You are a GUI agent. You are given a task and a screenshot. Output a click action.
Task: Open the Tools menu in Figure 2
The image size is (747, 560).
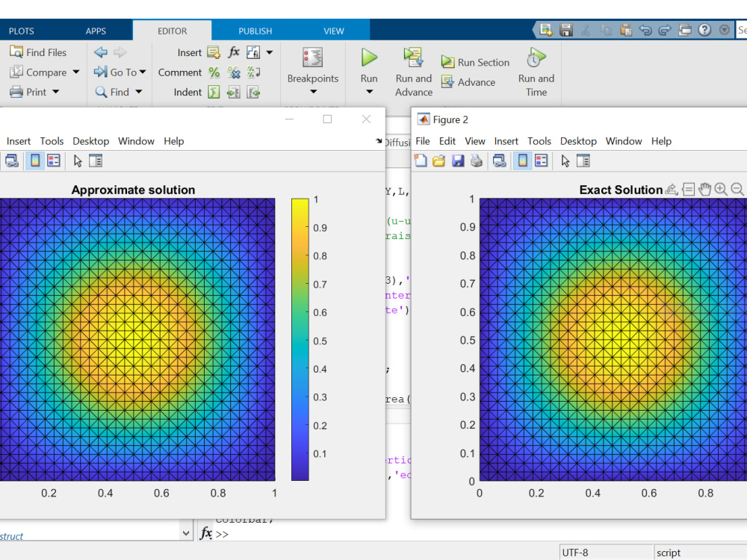(539, 140)
